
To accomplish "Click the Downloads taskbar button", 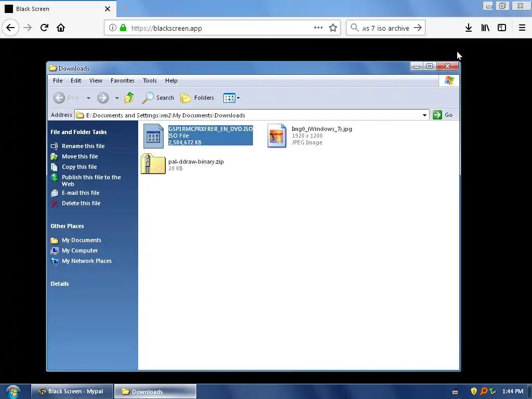I will coord(155,391).
